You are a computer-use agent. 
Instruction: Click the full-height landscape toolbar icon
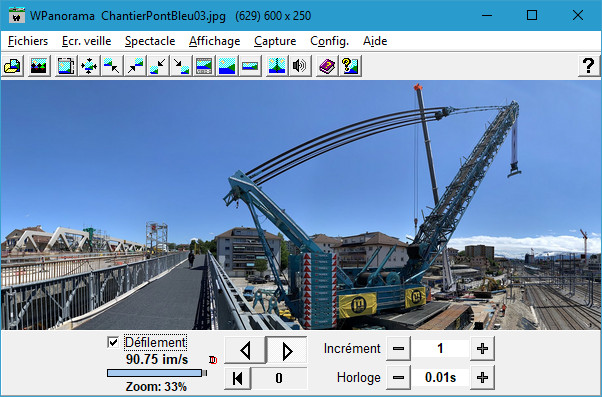click(227, 66)
